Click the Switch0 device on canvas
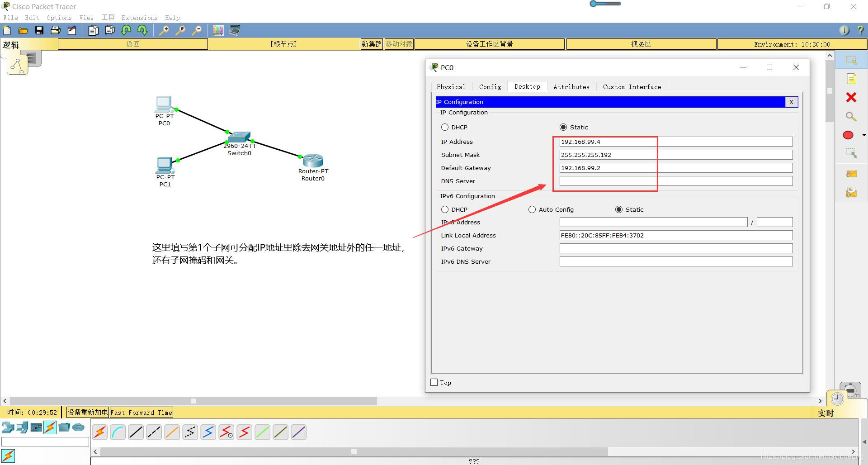Image resolution: width=868 pixels, height=465 pixels. tap(239, 138)
